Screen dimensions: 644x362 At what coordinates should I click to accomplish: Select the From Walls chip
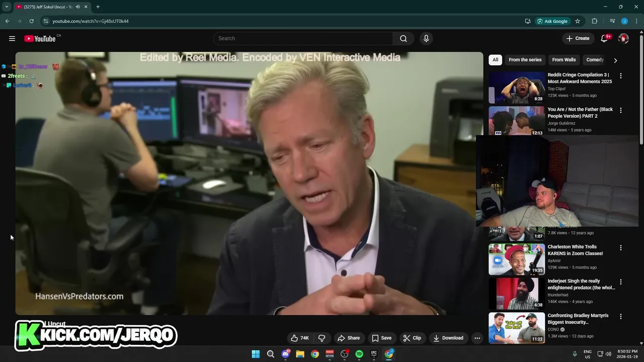(564, 60)
